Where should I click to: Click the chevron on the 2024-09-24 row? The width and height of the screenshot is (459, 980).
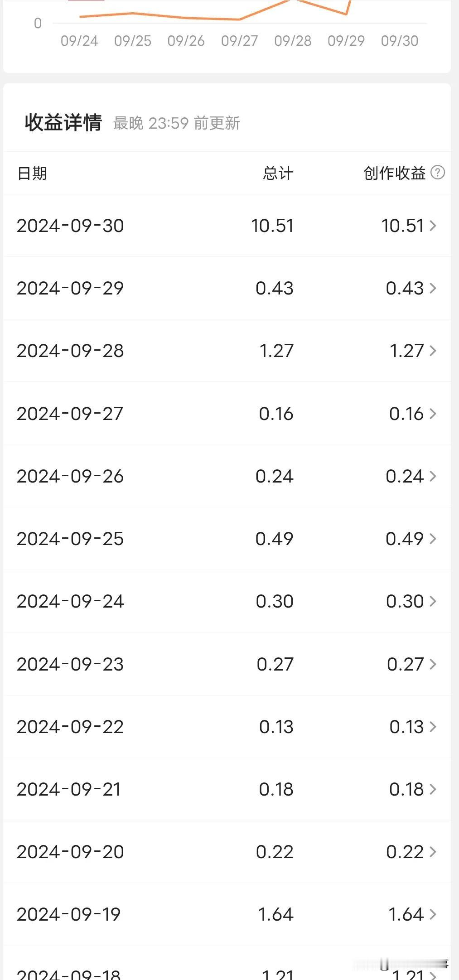(433, 601)
